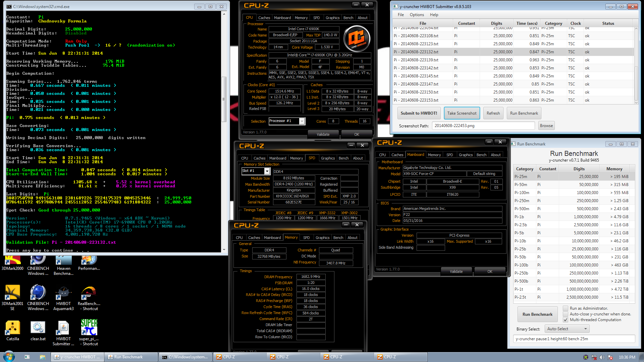Viewport: 644px width, 362px height.
Task: Click the system clock showing 10:36 PM
Action: pyautogui.click(x=627, y=357)
